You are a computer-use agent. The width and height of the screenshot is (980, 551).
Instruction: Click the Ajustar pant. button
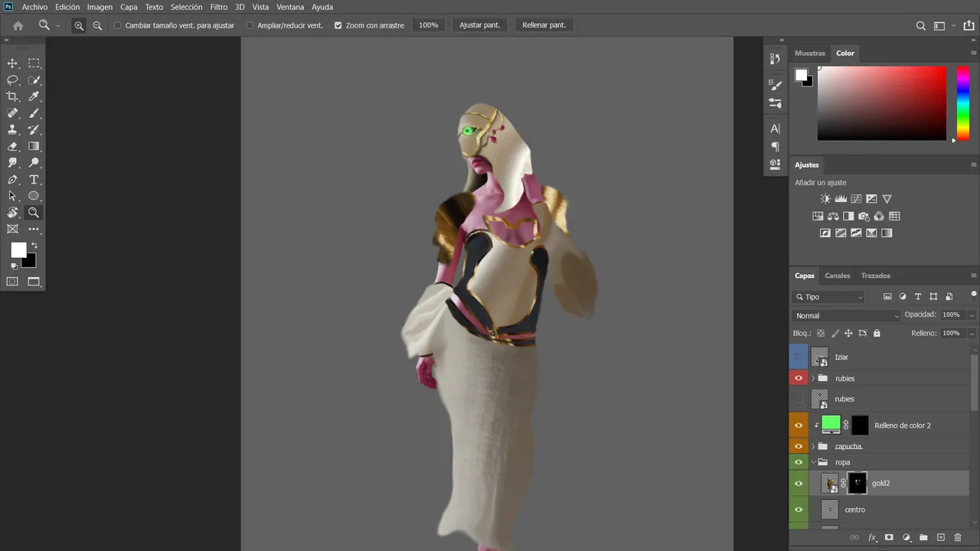(x=480, y=25)
